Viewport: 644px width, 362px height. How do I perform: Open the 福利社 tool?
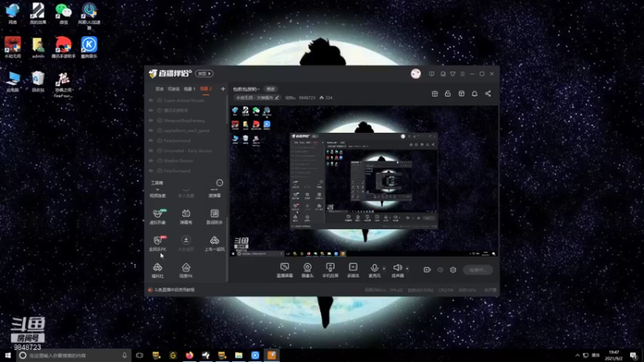(158, 271)
